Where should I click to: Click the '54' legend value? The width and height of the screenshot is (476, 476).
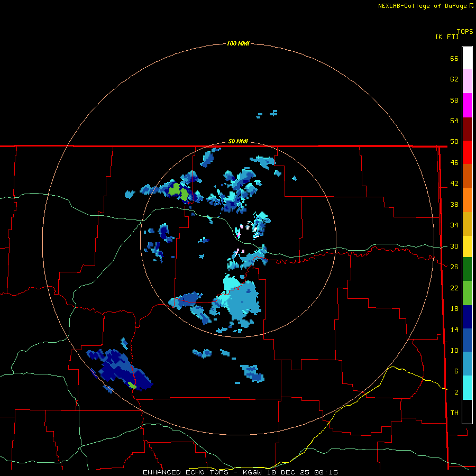tap(454, 121)
